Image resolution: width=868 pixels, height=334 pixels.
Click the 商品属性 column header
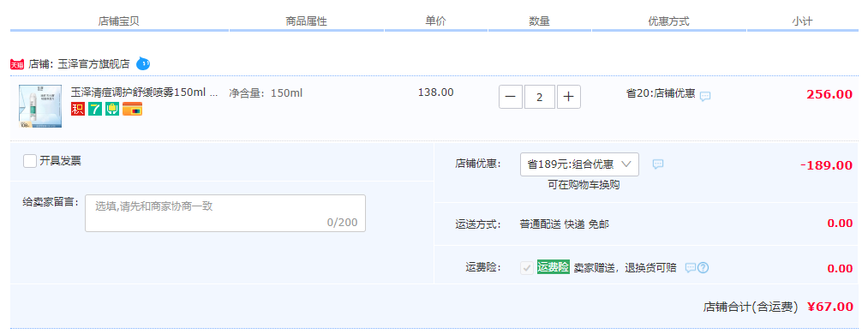[x=306, y=21]
